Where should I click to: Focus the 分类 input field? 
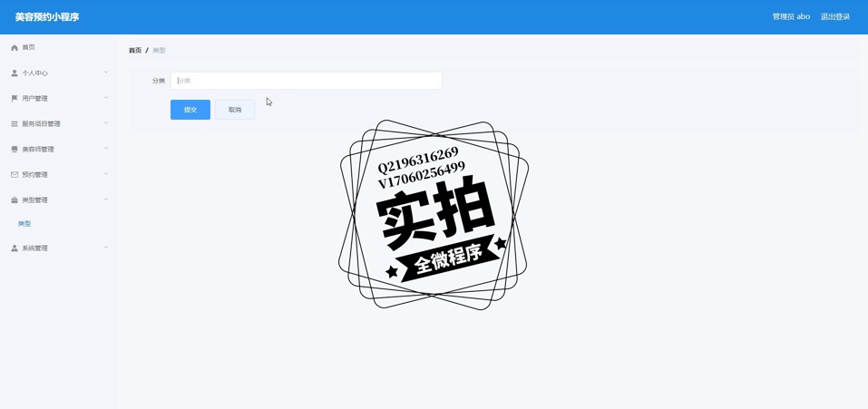[306, 81]
